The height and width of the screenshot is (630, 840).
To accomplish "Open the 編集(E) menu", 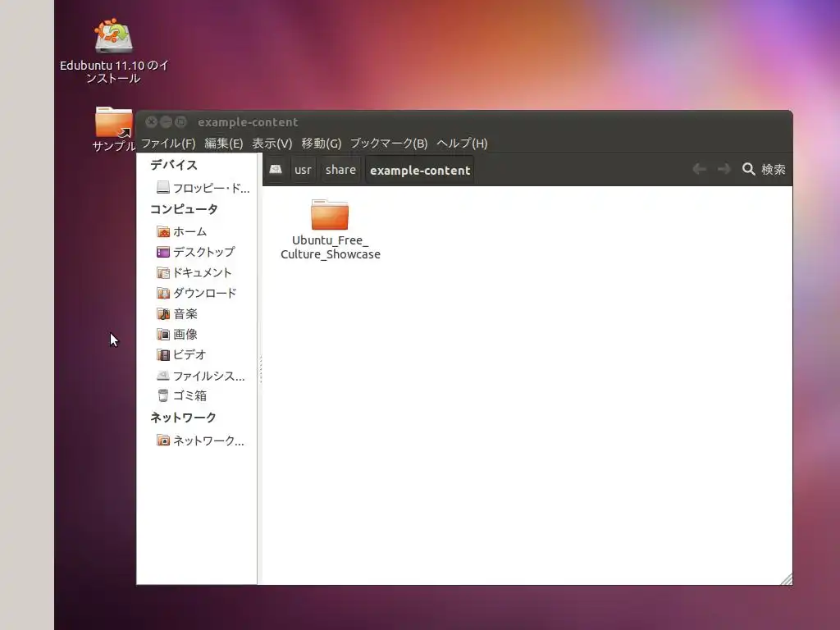I will point(223,144).
